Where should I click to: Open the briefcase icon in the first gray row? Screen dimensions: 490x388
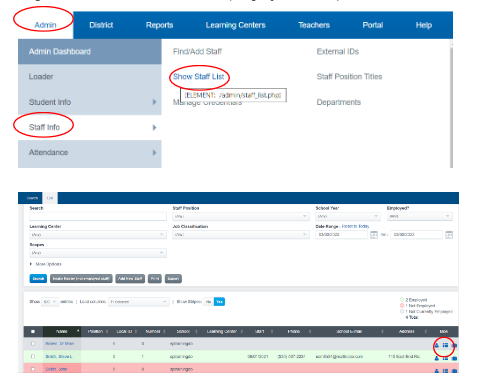tap(454, 345)
